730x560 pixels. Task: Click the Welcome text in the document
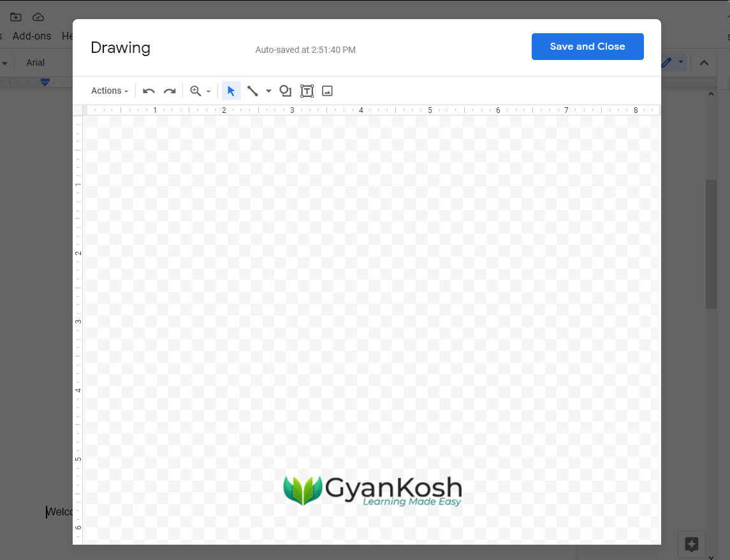click(59, 512)
